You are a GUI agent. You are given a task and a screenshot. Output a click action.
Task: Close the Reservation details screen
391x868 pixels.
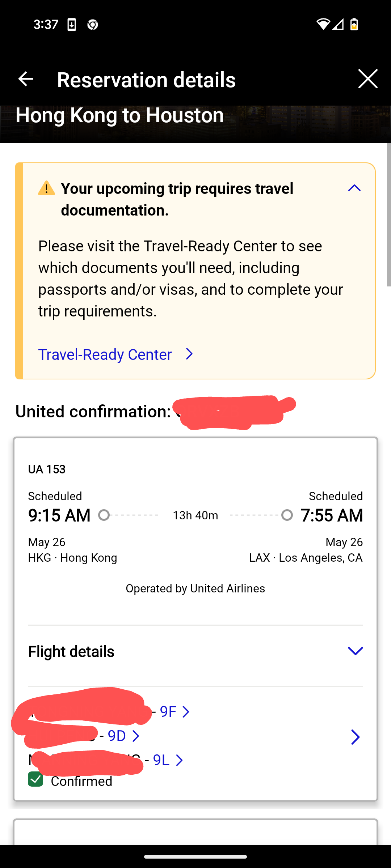click(367, 79)
